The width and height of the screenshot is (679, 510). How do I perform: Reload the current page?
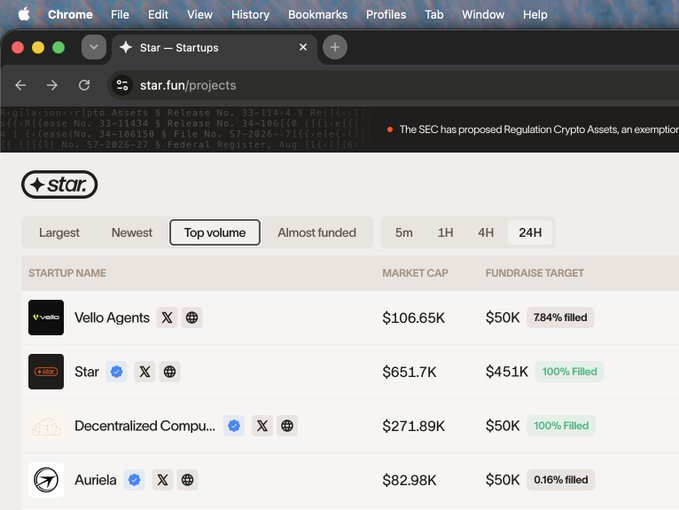pyautogui.click(x=84, y=85)
